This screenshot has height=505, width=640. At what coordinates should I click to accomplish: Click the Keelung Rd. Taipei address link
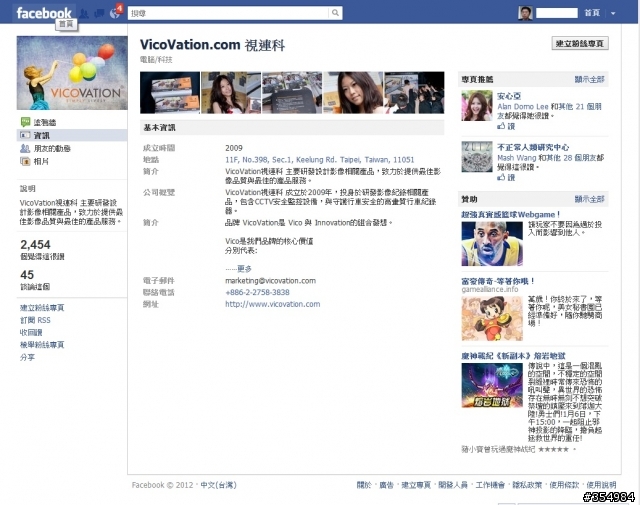click(320, 160)
